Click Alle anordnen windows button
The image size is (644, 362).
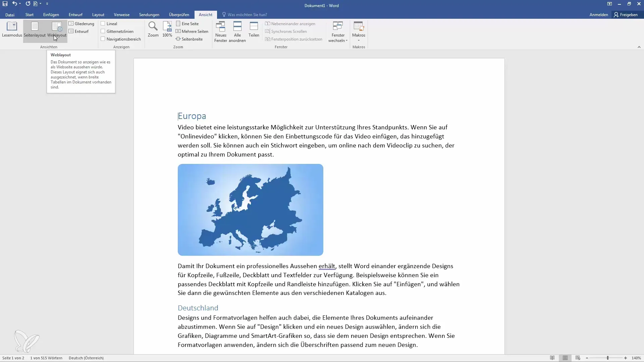click(x=237, y=32)
